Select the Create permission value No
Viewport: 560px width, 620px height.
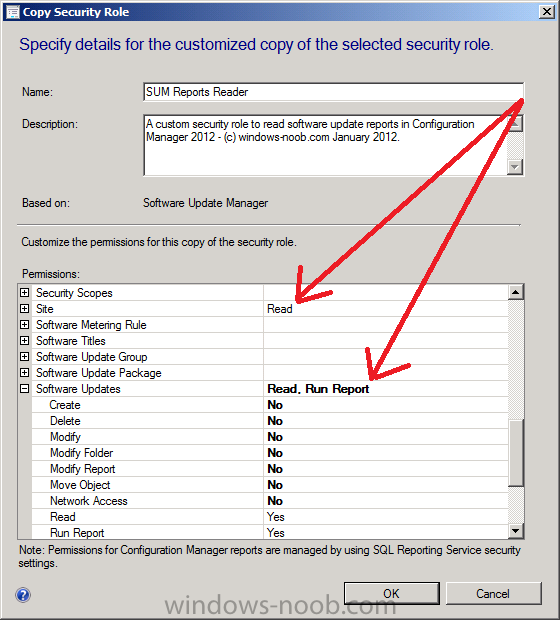[275, 405]
